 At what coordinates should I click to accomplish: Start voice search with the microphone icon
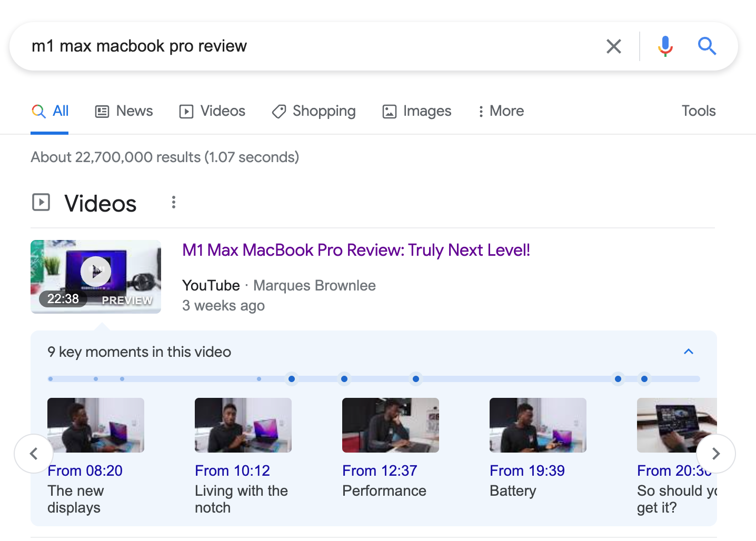(665, 46)
